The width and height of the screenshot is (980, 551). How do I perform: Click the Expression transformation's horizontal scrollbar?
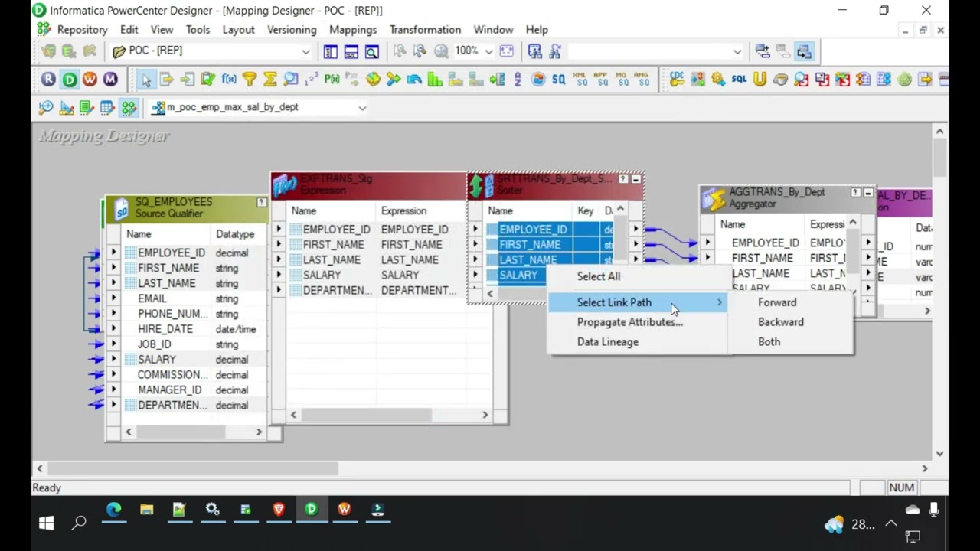389,415
